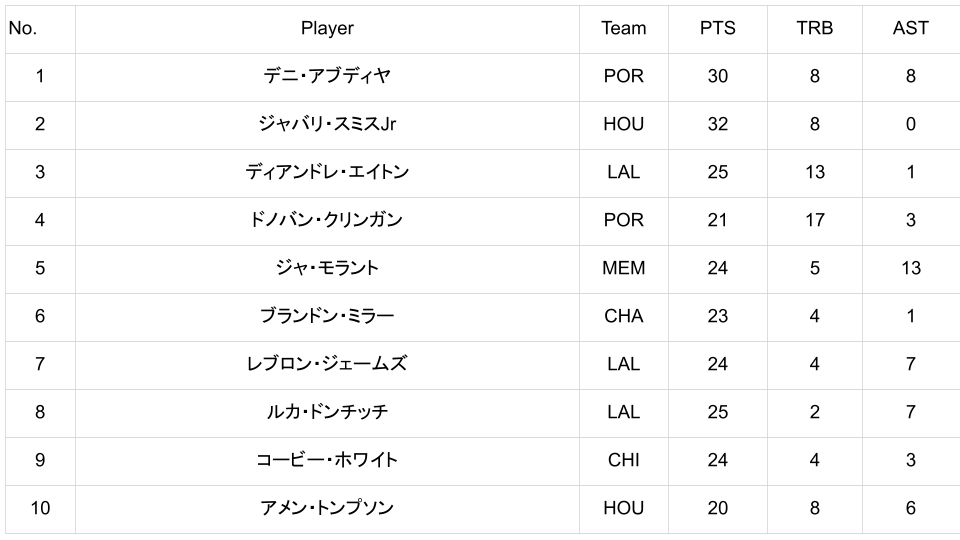Select the PTS column header
Viewport: 960px width, 540px height.
717,29
